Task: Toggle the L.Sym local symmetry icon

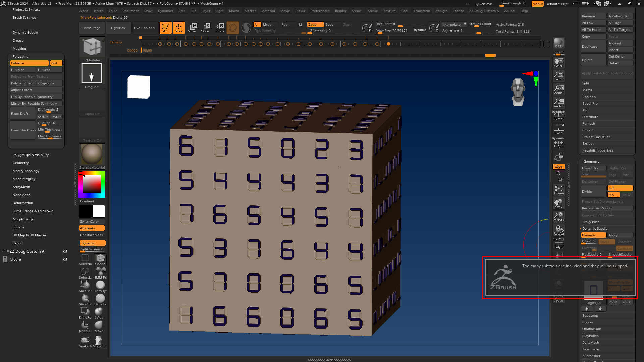Action: [x=558, y=143]
